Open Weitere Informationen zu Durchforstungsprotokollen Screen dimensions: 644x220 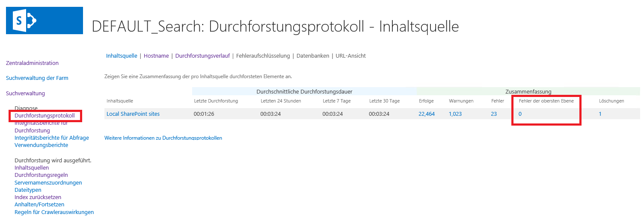163,138
